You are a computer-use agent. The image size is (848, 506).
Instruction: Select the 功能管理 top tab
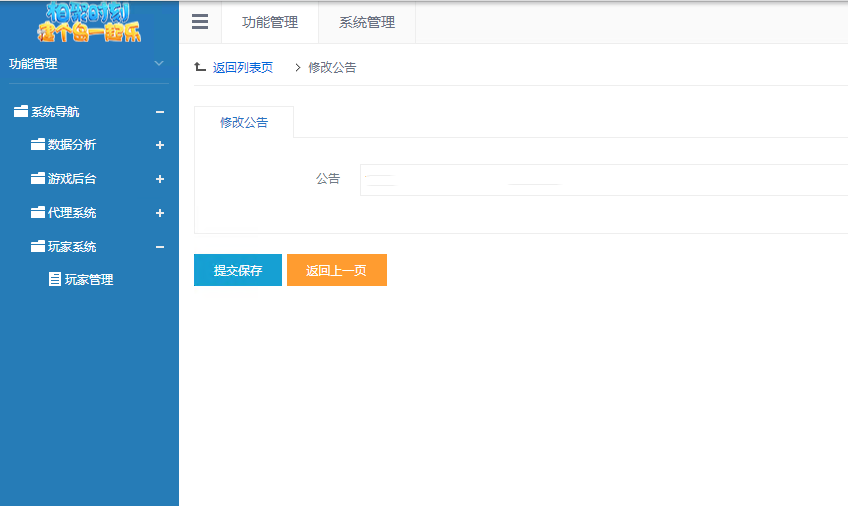tap(270, 22)
